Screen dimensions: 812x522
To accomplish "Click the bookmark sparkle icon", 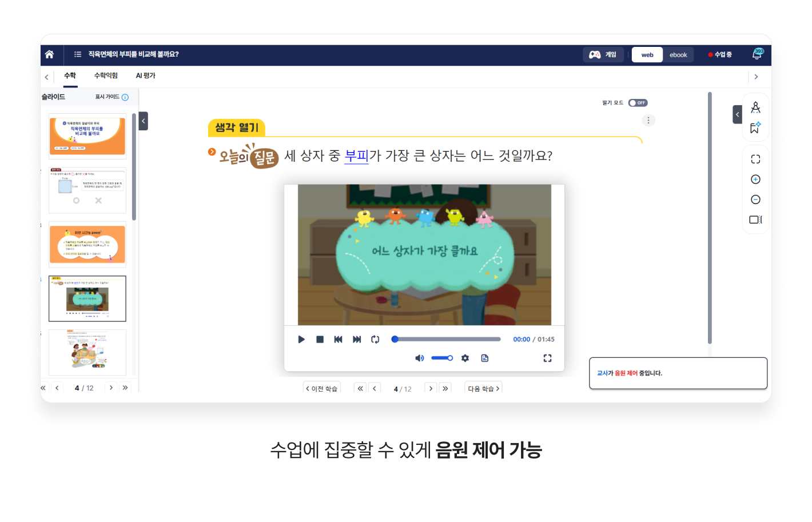I will click(x=755, y=127).
